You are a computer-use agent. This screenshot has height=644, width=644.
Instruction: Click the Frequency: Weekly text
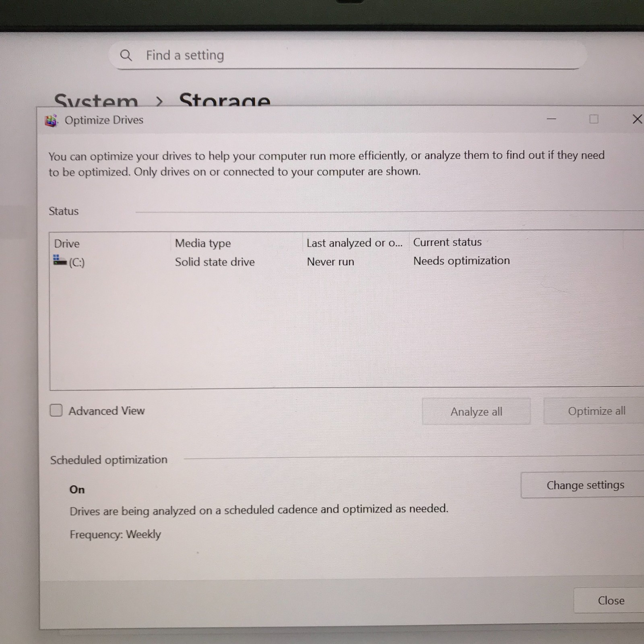(x=115, y=535)
